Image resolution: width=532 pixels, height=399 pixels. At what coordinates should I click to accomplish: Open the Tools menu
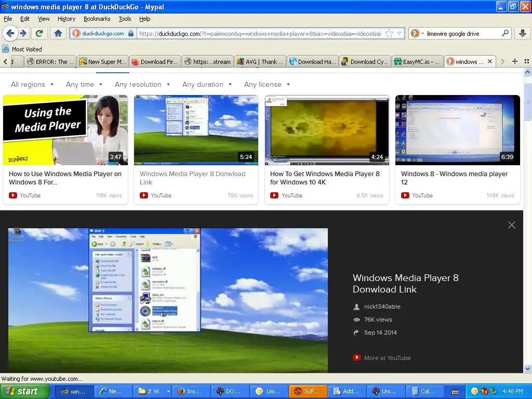pyautogui.click(x=125, y=19)
